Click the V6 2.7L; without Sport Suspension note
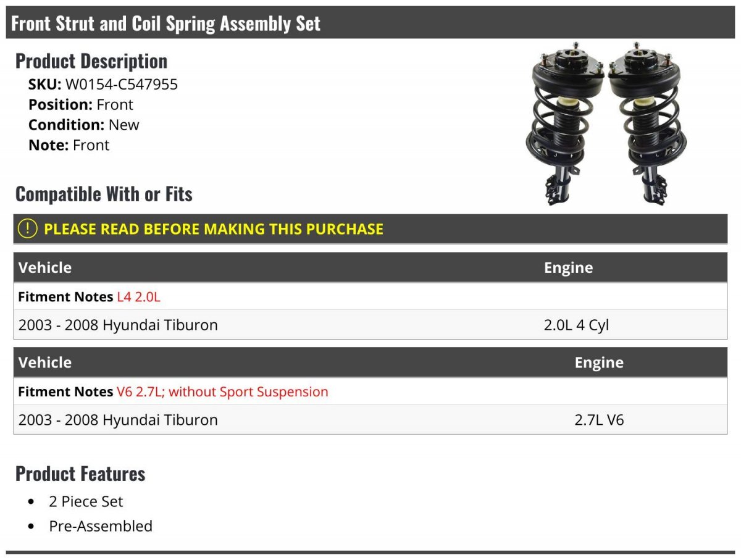Screen dimensions: 741x560 click(222, 392)
